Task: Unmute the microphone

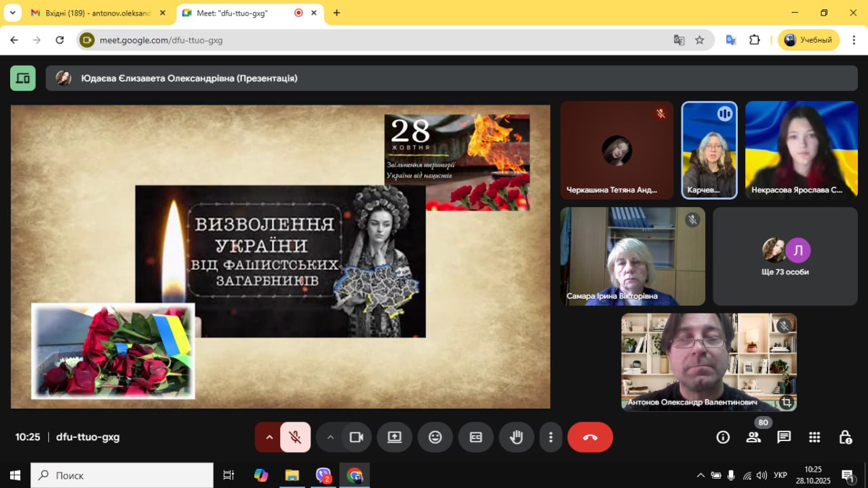Action: pos(295,437)
